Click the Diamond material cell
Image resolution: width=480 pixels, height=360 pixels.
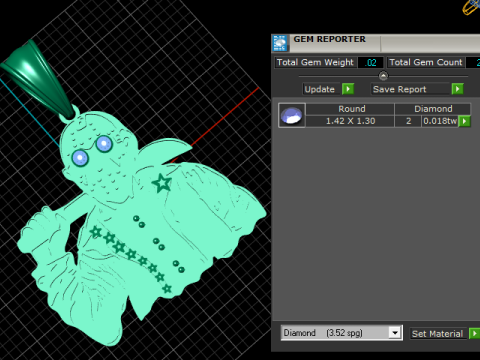[x=433, y=109]
